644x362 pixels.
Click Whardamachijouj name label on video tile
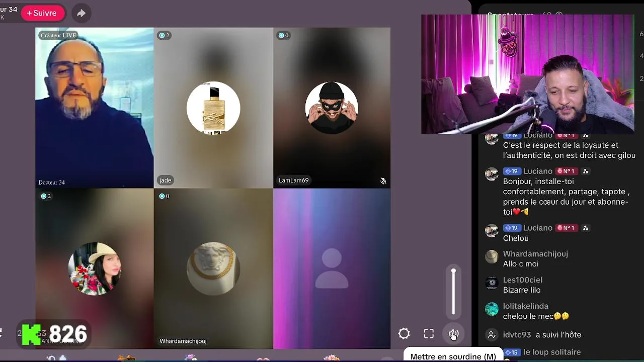coord(183,341)
